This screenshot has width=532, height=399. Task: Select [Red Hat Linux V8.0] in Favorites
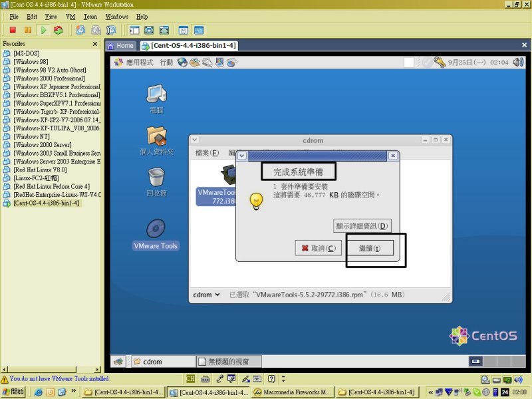click(x=40, y=170)
